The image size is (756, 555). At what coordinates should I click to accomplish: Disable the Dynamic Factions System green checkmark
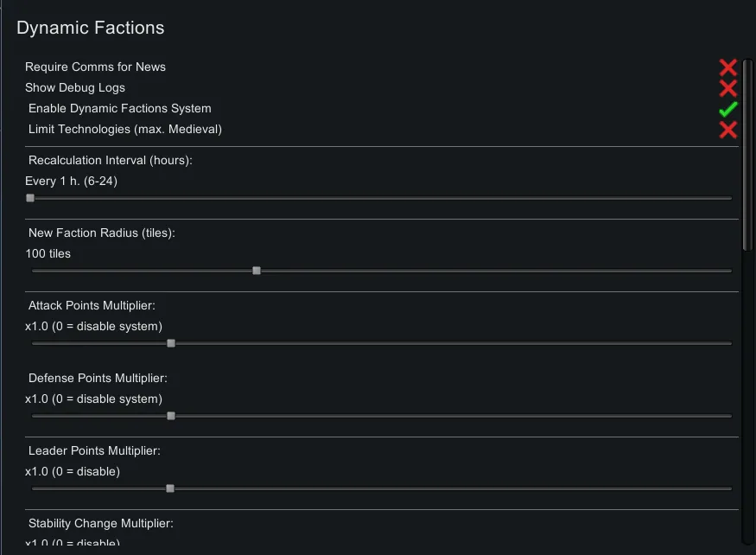click(727, 109)
